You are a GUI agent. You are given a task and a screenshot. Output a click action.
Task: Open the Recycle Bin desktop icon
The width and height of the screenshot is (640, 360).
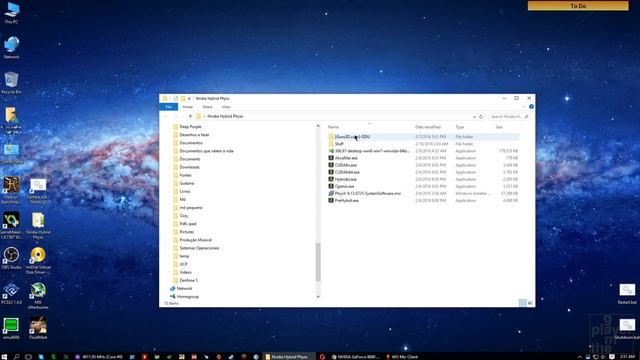point(11,82)
